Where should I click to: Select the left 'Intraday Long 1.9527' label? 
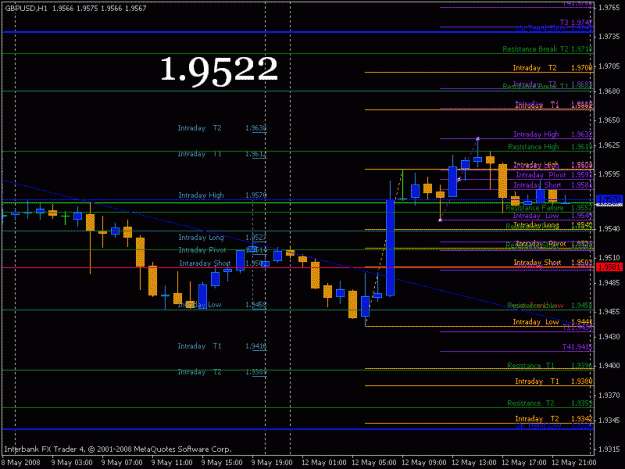tap(222, 237)
